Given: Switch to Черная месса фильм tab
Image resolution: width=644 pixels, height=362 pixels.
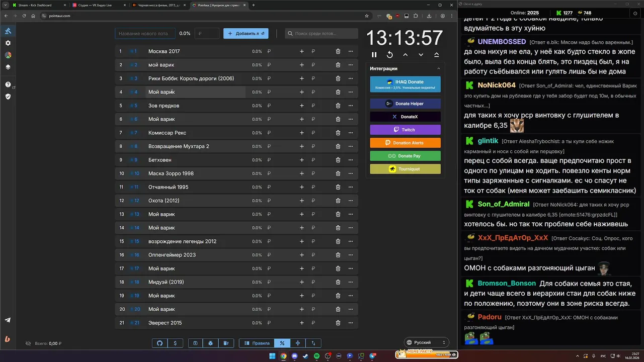Looking at the screenshot, I should [158, 5].
